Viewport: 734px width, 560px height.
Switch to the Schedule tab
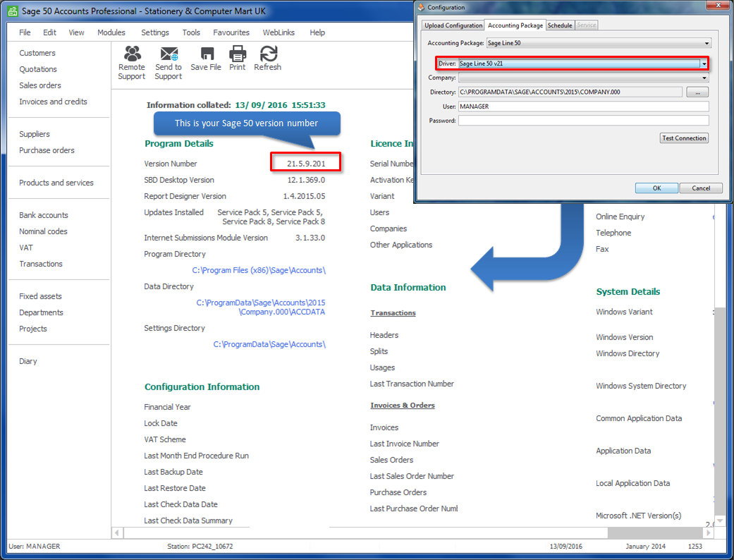pyautogui.click(x=559, y=25)
